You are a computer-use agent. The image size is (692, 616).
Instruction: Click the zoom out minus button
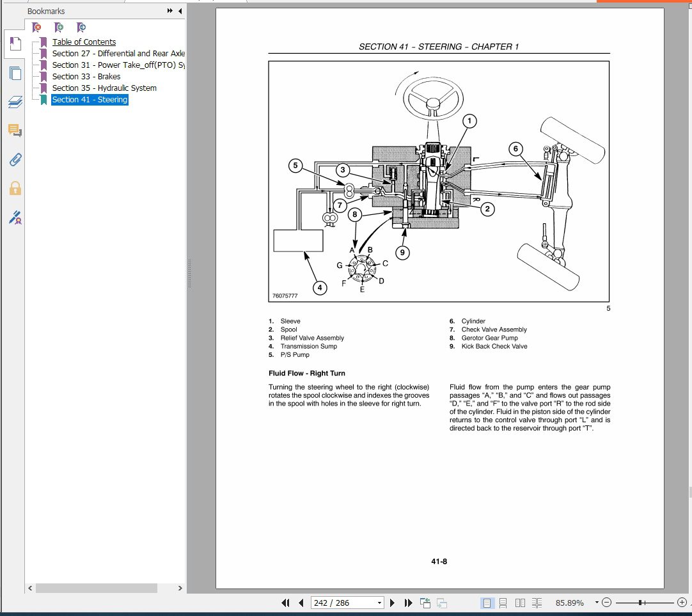(x=607, y=603)
